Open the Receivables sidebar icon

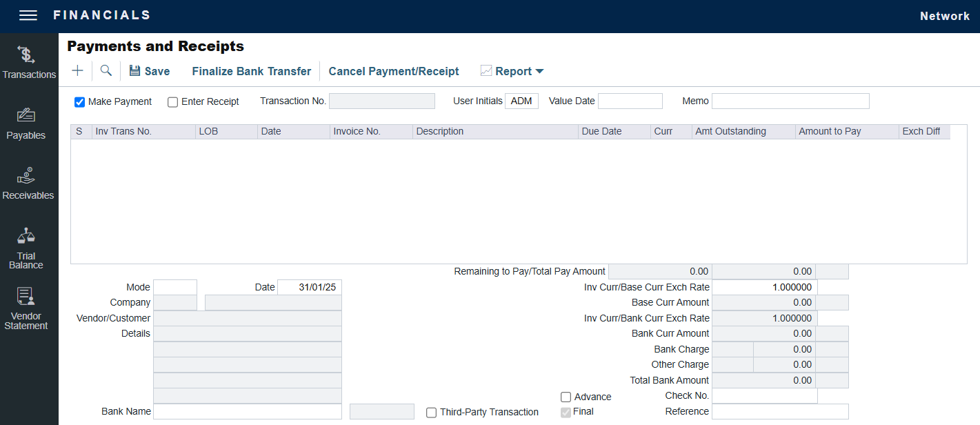pos(28,184)
